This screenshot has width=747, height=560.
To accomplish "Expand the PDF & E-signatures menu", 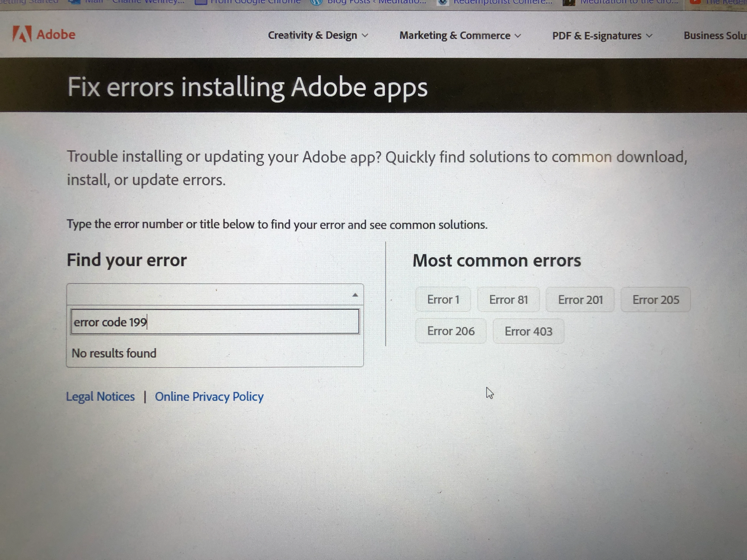I will pos(602,36).
